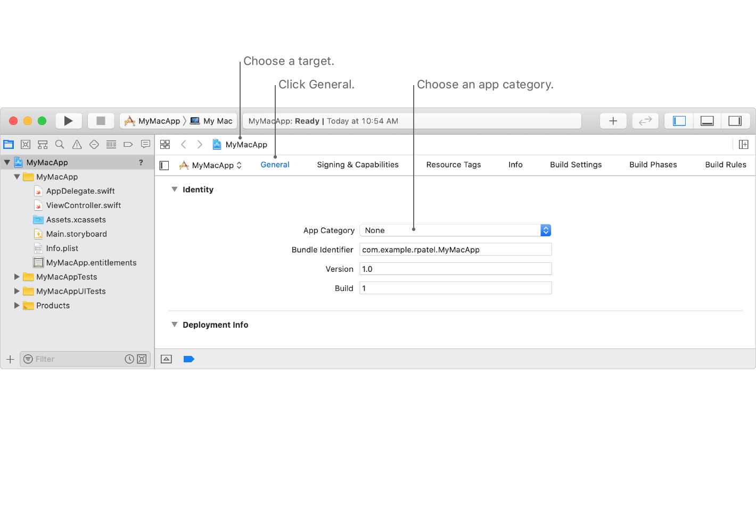Click the Bundle Identifier text field
The width and height of the screenshot is (756, 532).
click(455, 250)
